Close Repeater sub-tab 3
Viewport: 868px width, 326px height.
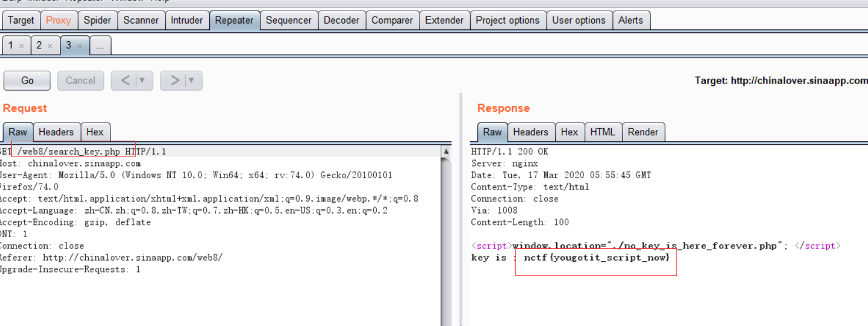point(79,46)
